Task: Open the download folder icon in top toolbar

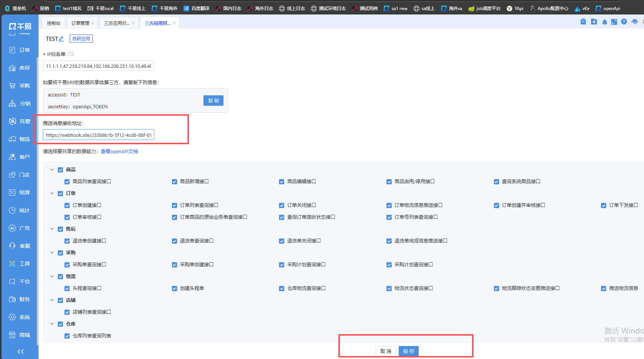Action: coord(594,22)
